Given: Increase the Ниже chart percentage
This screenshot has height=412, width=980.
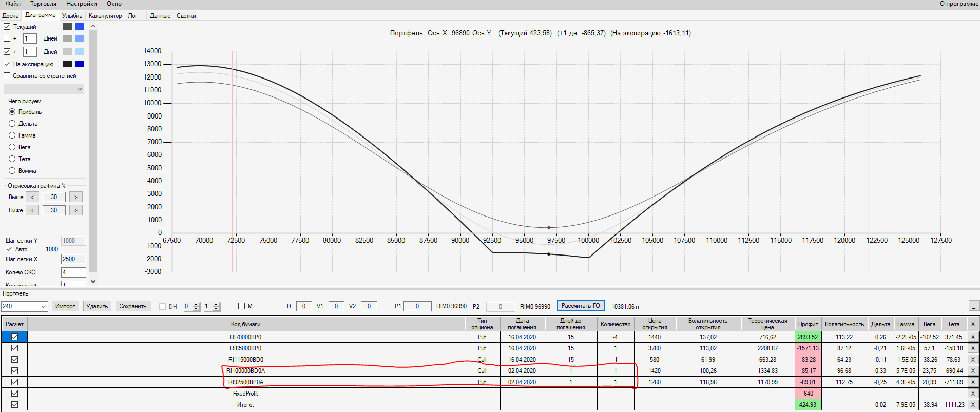Looking at the screenshot, I should (76, 210).
